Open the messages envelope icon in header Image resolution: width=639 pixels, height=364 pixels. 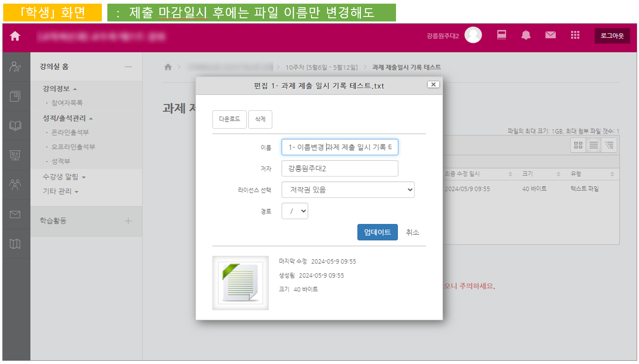coord(550,36)
